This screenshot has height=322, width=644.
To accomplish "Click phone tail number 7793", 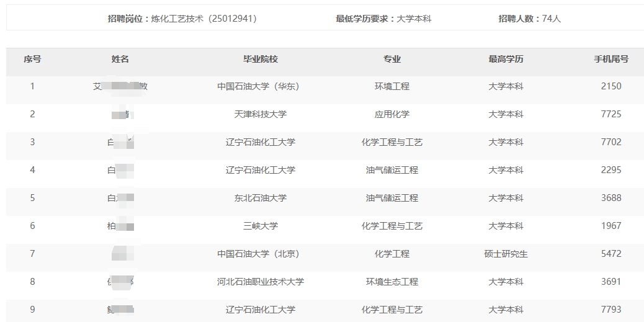I will tap(611, 310).
